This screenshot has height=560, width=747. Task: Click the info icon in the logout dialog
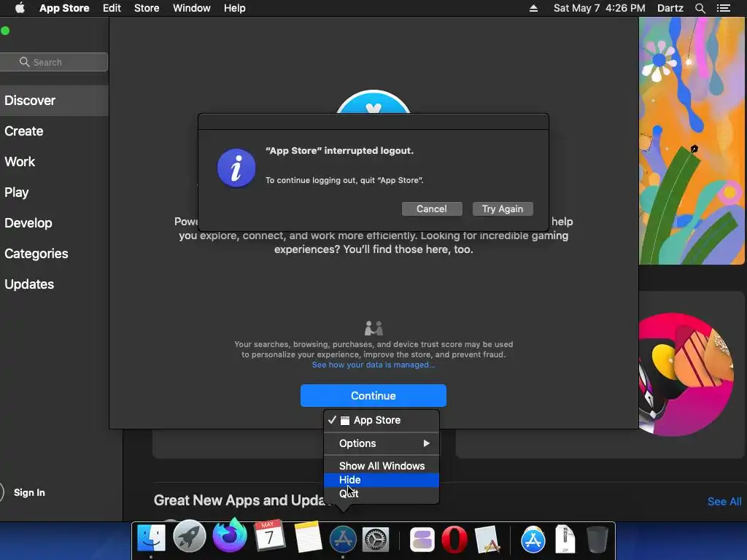point(236,168)
